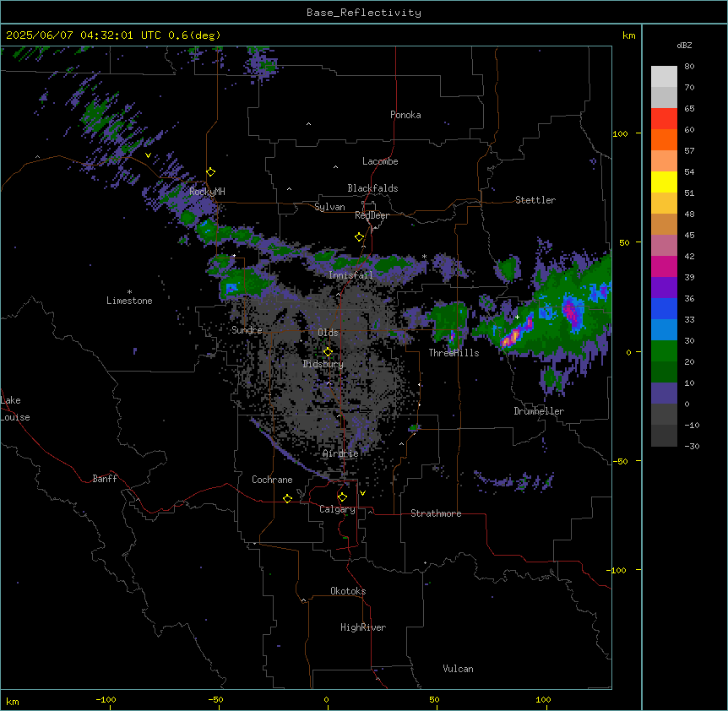Select the magenta 39-42 dBZ legend swatch
The height and width of the screenshot is (711, 728).
(664, 266)
